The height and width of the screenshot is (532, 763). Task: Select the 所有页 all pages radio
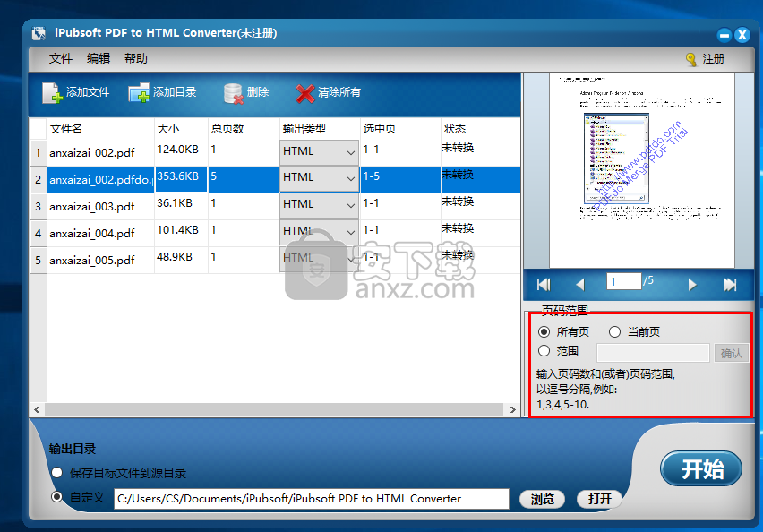[544, 332]
